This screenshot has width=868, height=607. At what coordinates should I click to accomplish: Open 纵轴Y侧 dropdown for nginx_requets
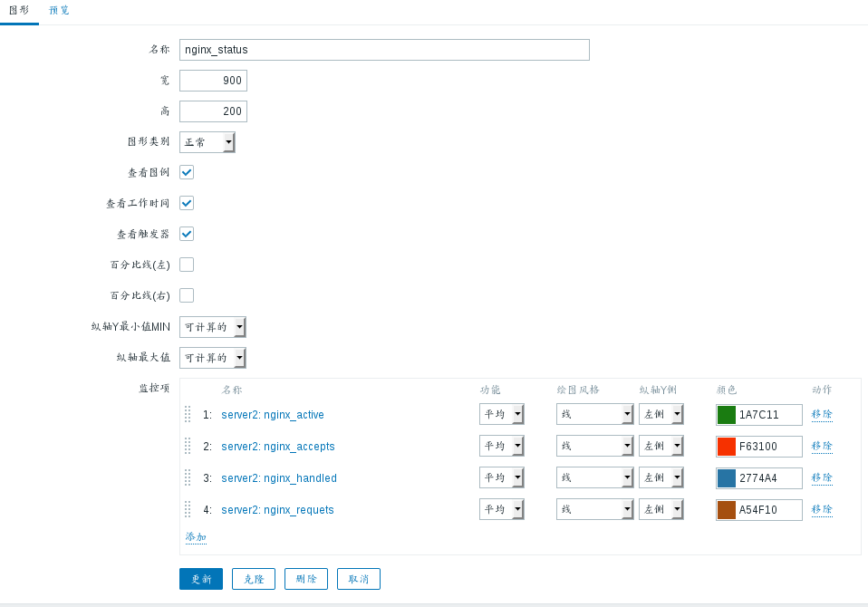pyautogui.click(x=661, y=509)
